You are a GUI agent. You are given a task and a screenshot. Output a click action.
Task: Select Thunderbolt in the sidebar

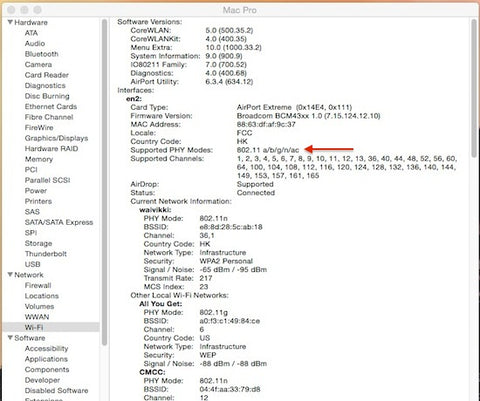coord(46,254)
